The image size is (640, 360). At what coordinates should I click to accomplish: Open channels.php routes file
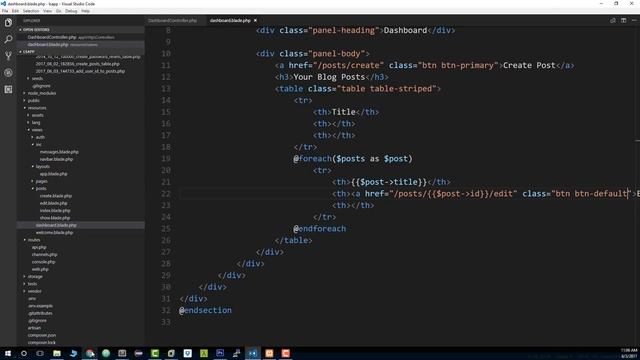pyautogui.click(x=44, y=255)
